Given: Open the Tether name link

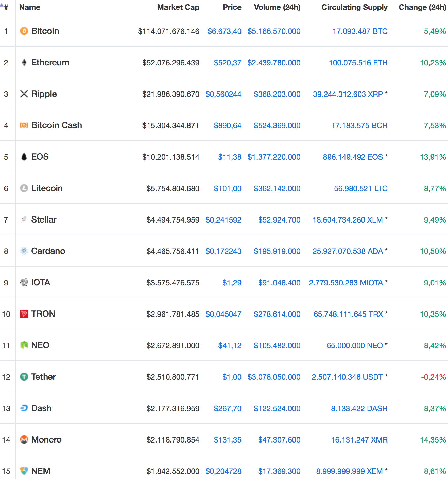Looking at the screenshot, I should [x=43, y=377].
